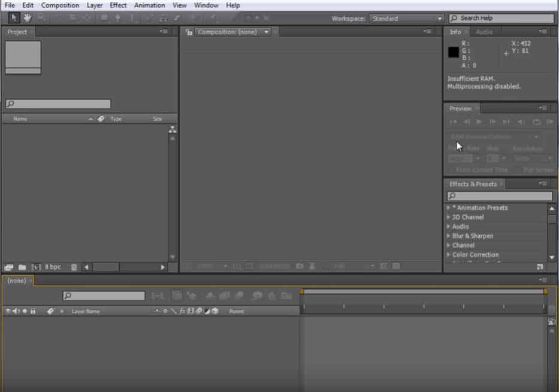Click the Composition panel lock toggle icon
The height and width of the screenshot is (392, 559).
(189, 32)
